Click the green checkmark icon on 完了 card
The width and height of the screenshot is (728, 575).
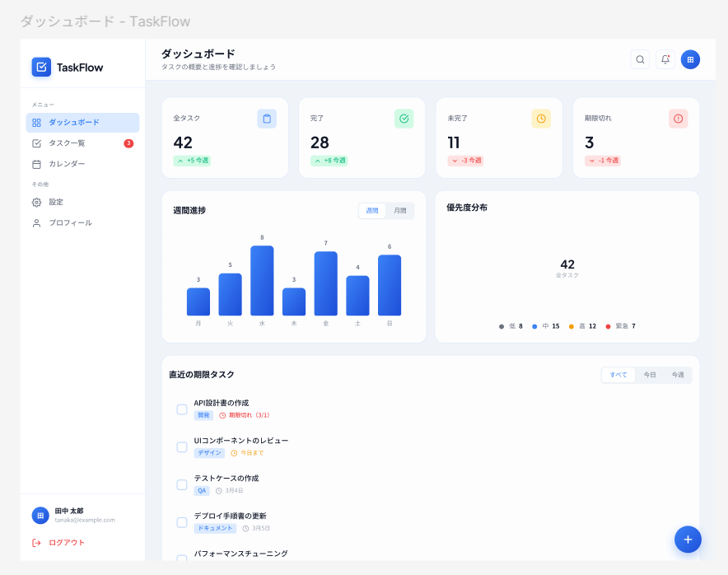[404, 119]
